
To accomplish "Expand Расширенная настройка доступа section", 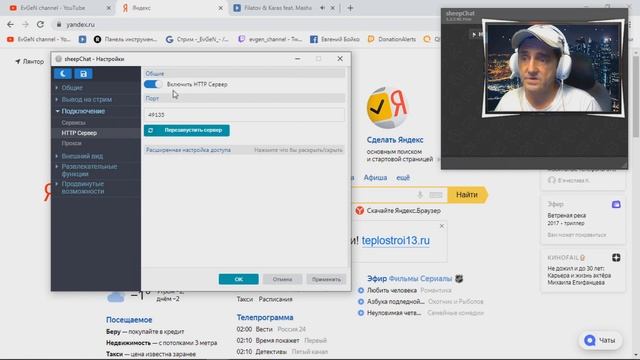I will 244,150.
